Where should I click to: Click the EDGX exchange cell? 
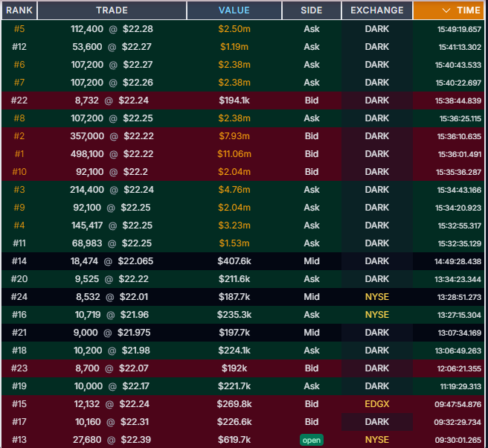point(377,404)
